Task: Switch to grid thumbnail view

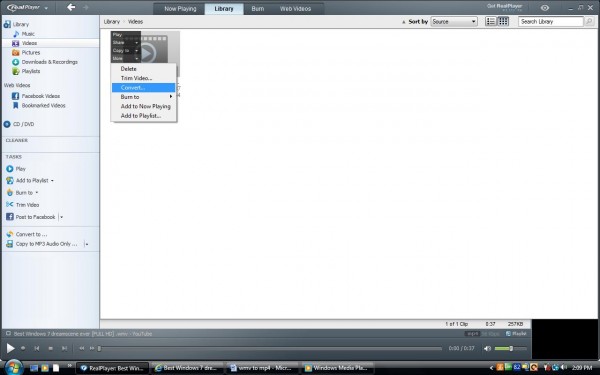Action: coord(503,21)
